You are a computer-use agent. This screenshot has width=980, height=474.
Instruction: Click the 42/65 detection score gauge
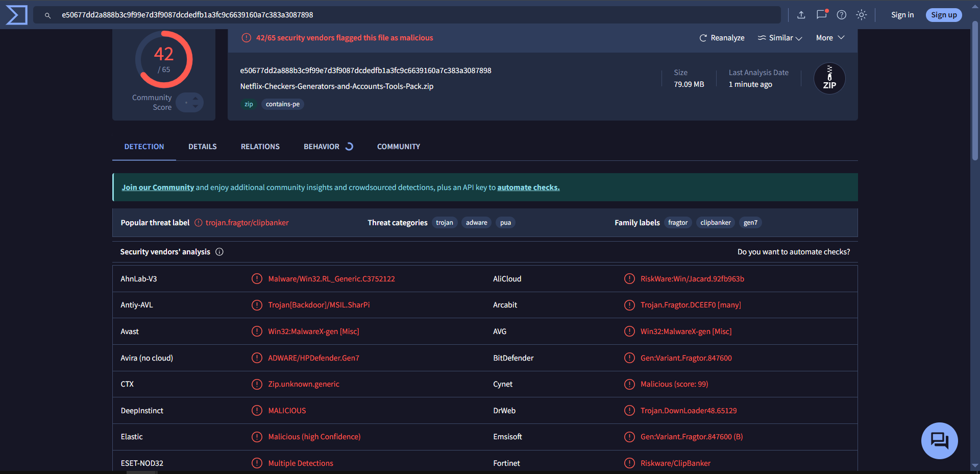pos(164,59)
